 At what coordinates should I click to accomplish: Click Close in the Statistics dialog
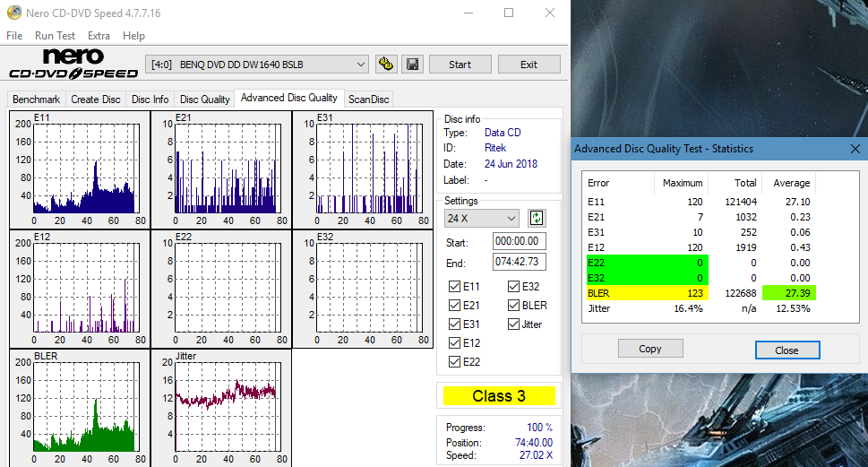pyautogui.click(x=786, y=350)
